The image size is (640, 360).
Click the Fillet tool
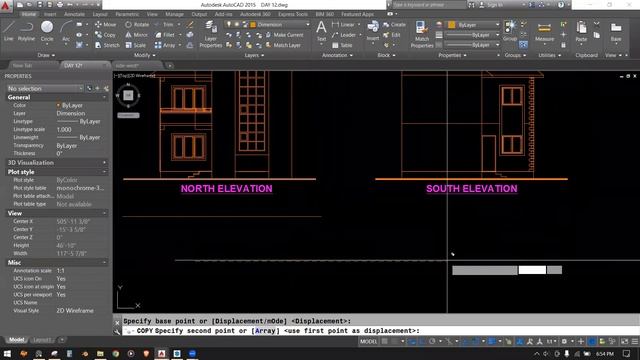point(165,35)
